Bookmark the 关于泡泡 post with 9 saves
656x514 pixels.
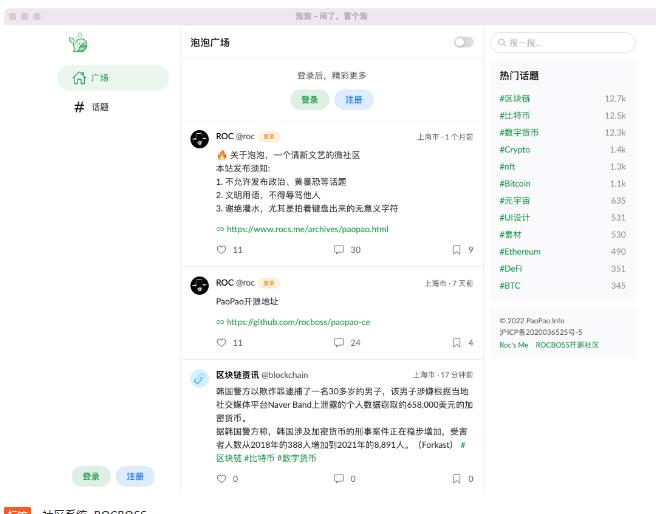pos(456,250)
